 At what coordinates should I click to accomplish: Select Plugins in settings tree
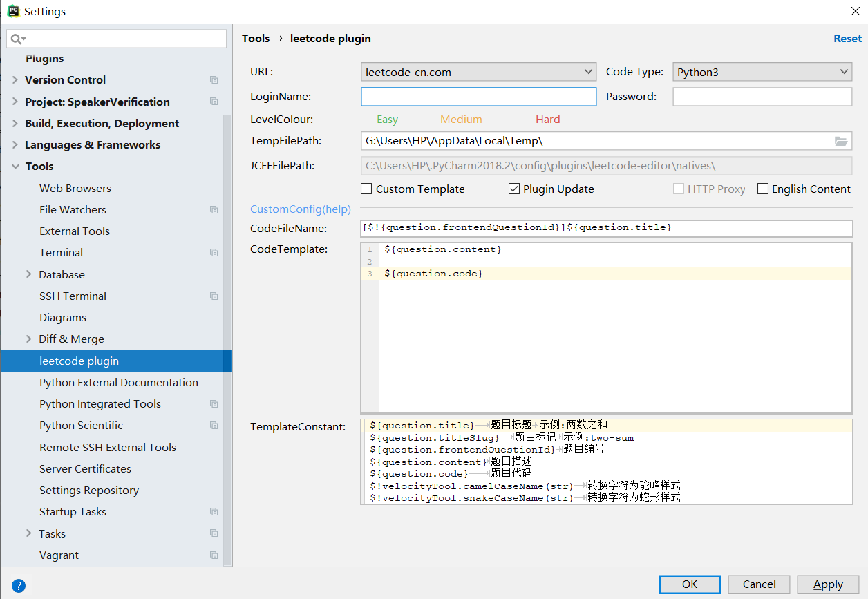coord(44,59)
